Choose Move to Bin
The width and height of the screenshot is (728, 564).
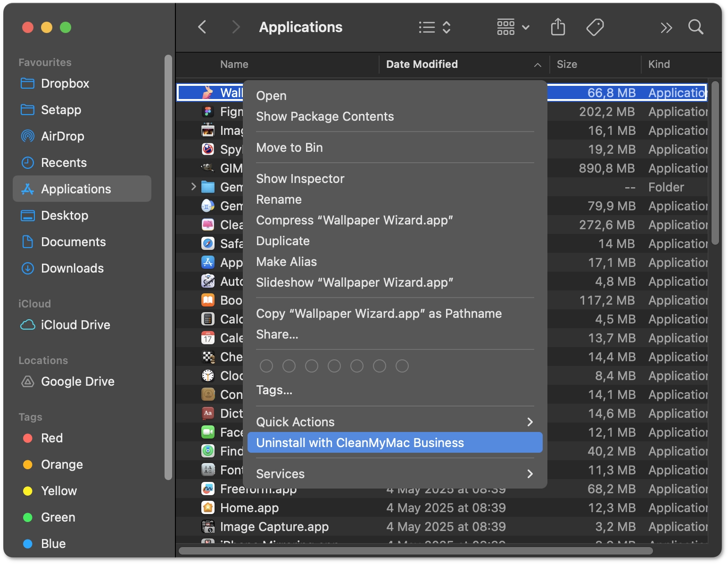[x=395, y=148]
